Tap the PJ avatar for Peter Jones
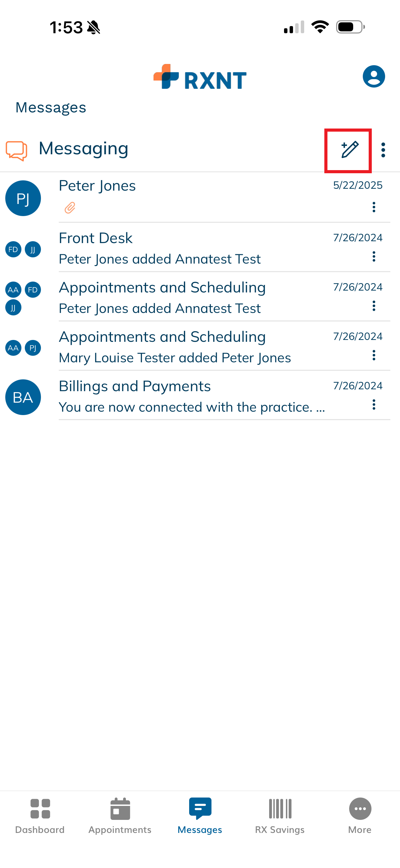Image resolution: width=400 pixels, height=868 pixels. click(23, 198)
